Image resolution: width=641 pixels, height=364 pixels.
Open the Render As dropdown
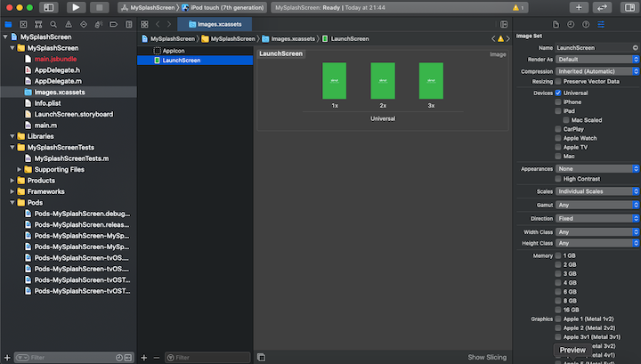point(597,59)
